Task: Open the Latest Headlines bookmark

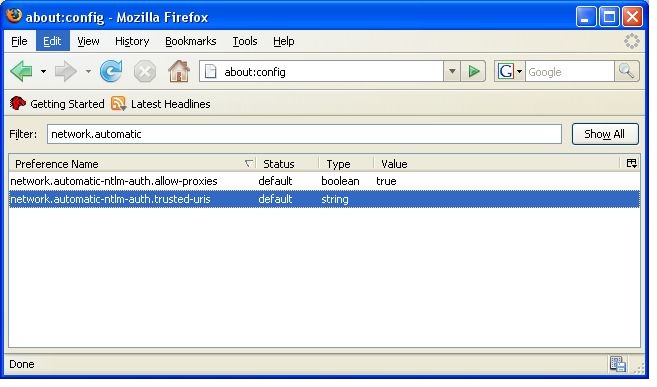Action: pos(161,104)
